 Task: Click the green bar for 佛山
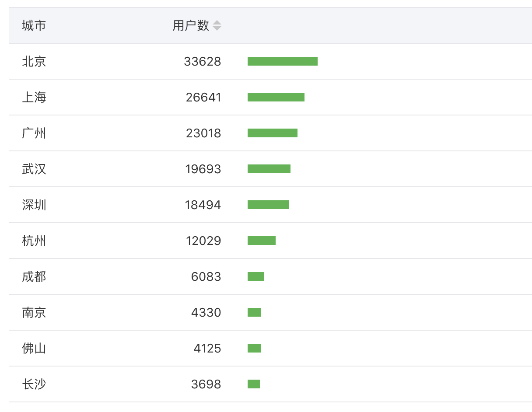coord(254,349)
